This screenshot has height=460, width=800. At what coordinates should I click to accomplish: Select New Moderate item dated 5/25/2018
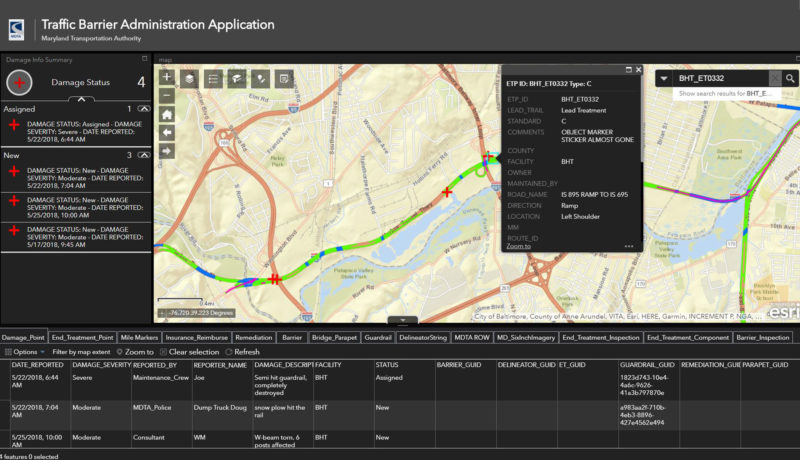tap(76, 208)
